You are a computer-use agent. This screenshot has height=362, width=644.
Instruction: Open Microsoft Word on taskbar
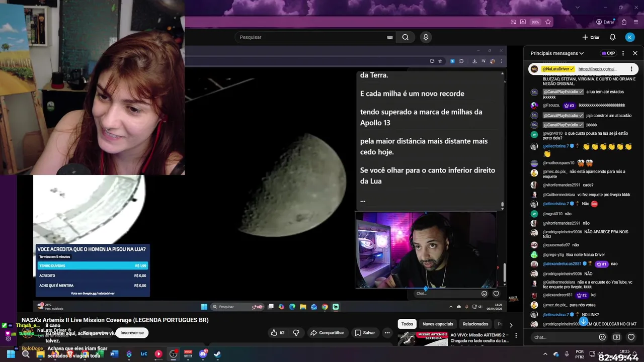pos(114,354)
